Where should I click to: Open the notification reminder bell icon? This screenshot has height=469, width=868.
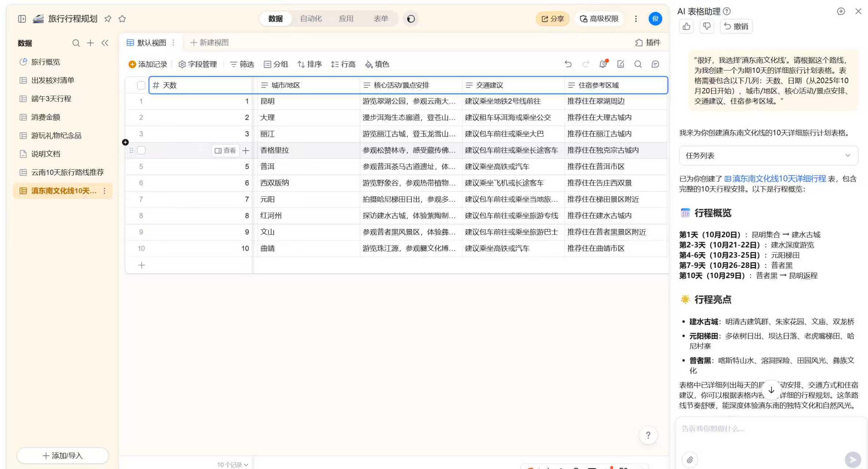(x=603, y=64)
